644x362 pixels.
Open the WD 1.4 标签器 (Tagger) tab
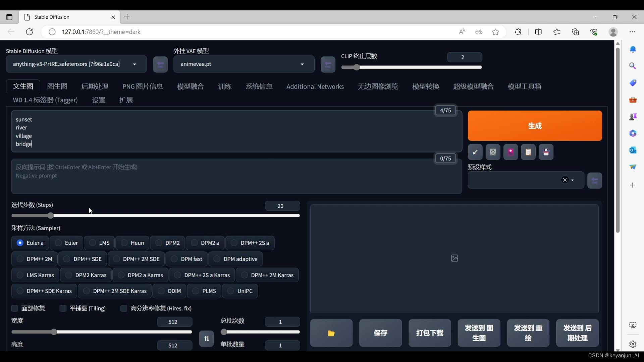45,100
